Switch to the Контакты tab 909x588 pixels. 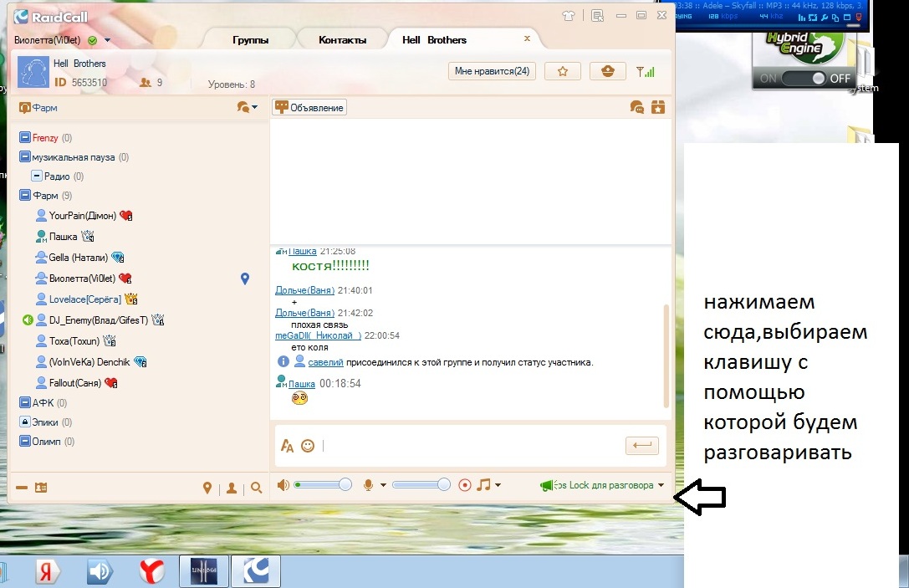point(342,40)
